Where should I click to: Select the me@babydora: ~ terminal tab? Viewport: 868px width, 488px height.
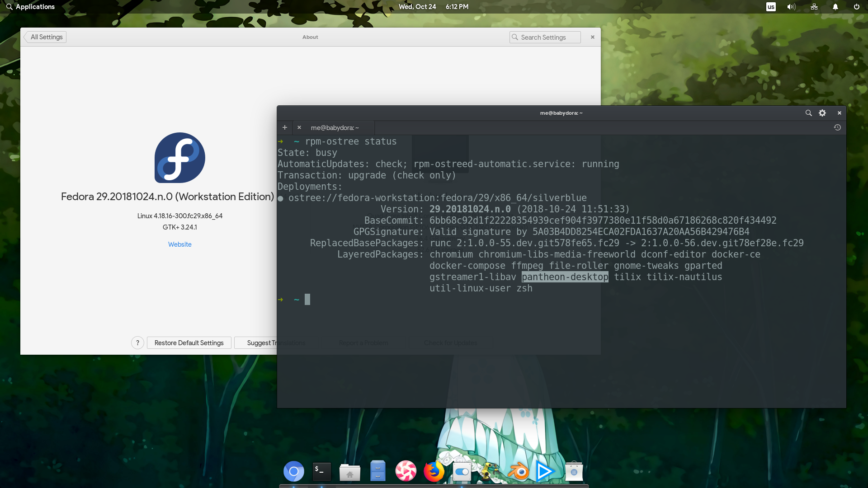click(335, 128)
